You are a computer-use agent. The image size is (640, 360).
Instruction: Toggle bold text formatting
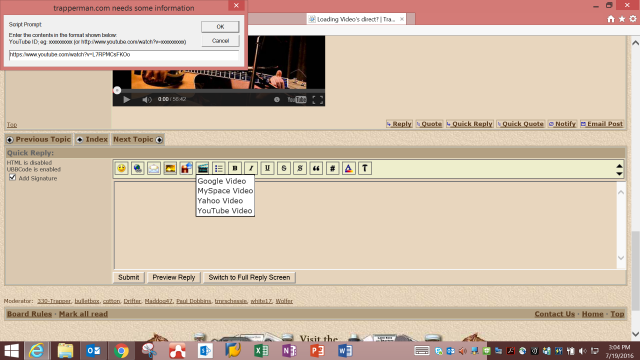coord(235,168)
